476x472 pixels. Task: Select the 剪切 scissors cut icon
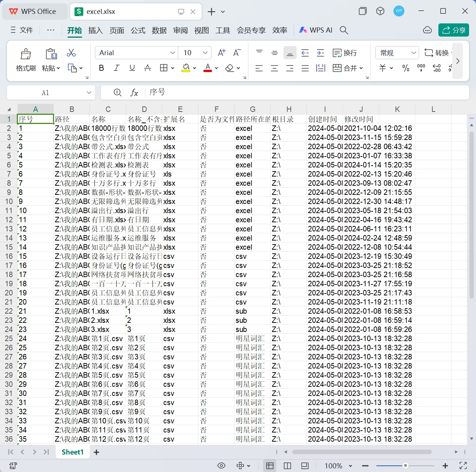(x=71, y=53)
